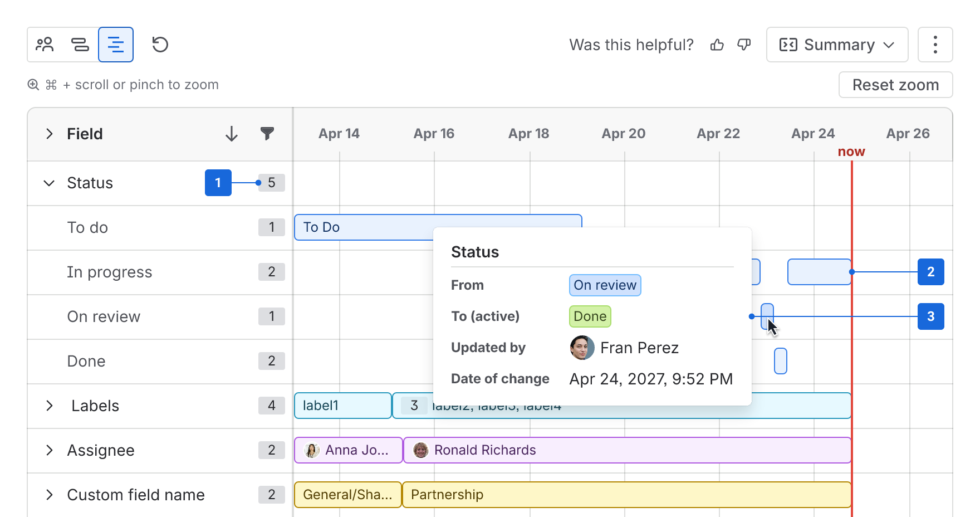
Task: Expand the Labels row
Action: coord(50,406)
